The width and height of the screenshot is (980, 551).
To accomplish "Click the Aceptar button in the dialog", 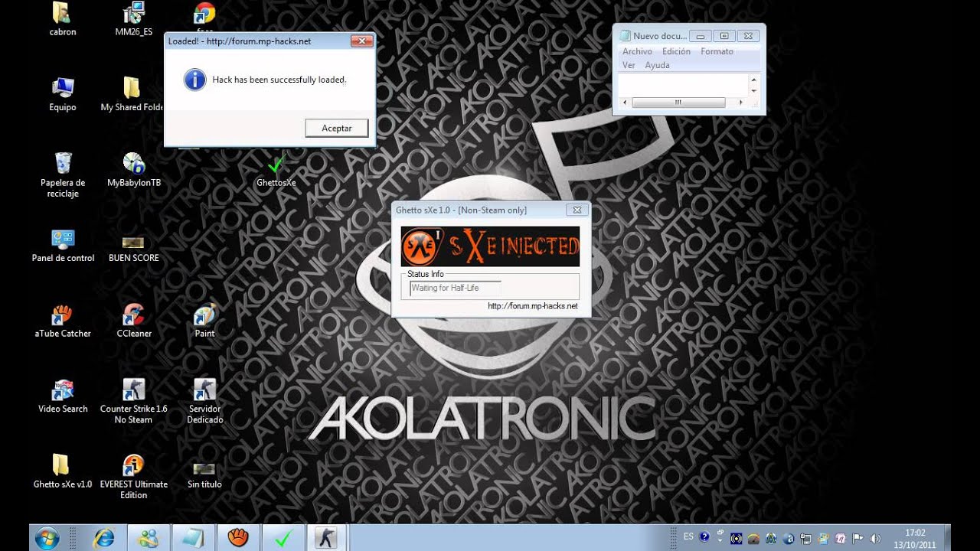I will [336, 129].
